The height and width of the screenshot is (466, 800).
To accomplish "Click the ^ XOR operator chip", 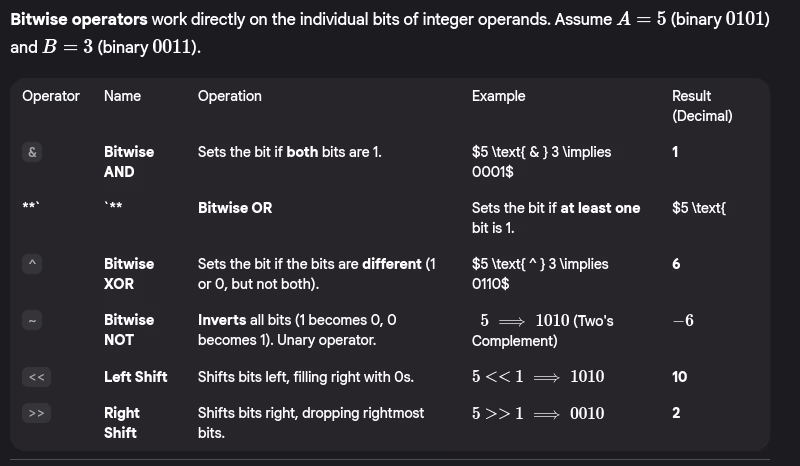I will (33, 264).
